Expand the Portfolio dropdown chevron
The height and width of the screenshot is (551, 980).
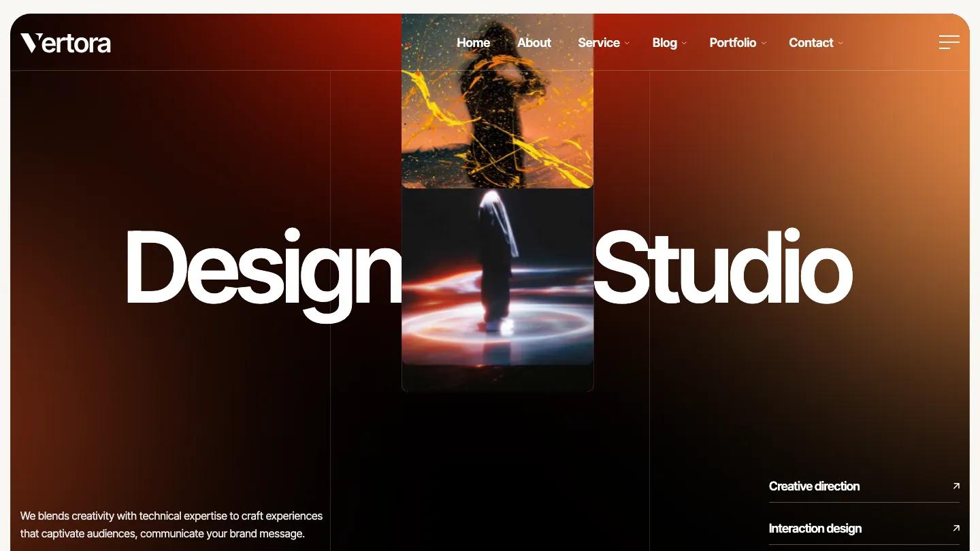click(764, 43)
